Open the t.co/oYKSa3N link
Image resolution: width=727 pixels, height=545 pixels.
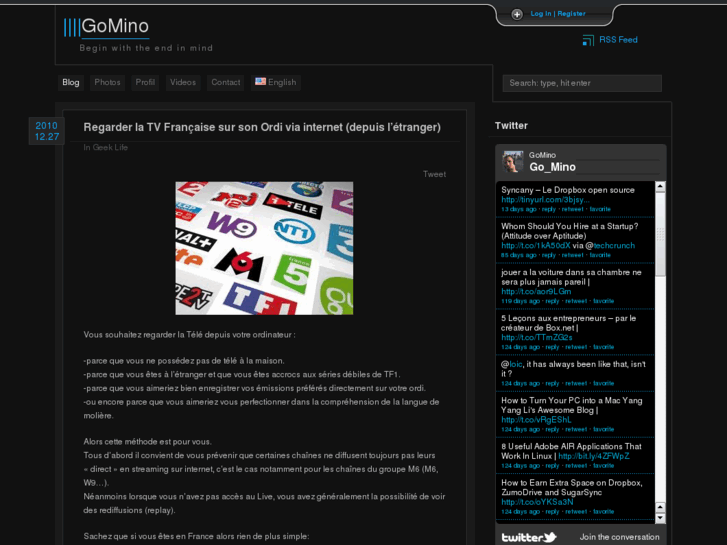(537, 502)
